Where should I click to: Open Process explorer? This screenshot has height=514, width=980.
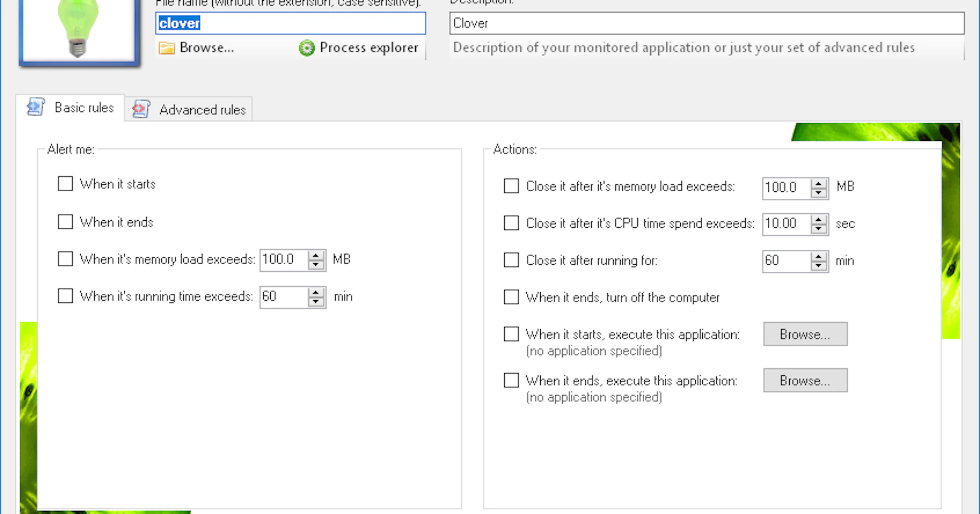[x=359, y=48]
